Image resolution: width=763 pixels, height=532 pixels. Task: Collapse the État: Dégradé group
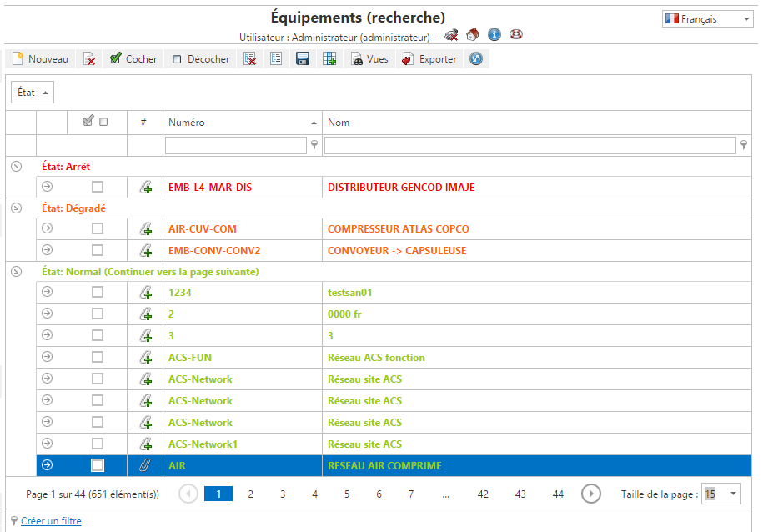coord(17,208)
